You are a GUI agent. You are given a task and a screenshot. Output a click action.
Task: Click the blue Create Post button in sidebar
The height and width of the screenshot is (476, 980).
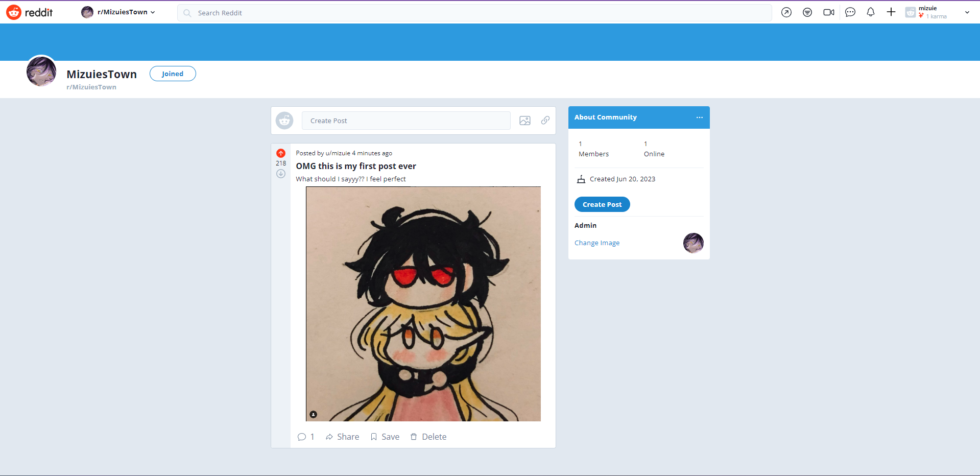click(602, 204)
